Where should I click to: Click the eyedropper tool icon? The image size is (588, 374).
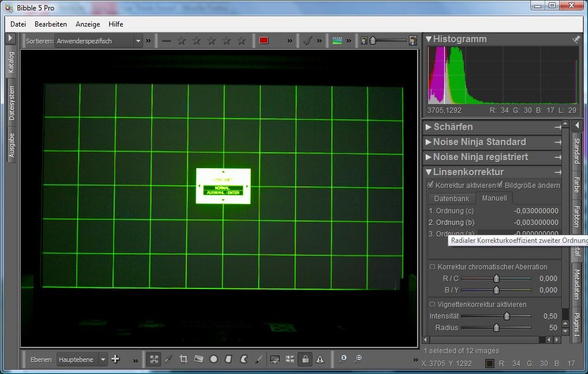(169, 359)
